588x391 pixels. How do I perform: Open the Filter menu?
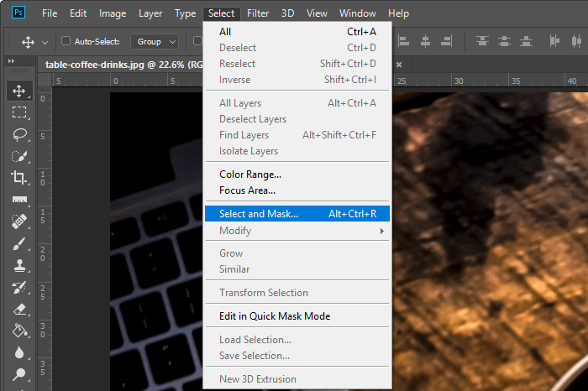click(x=258, y=13)
